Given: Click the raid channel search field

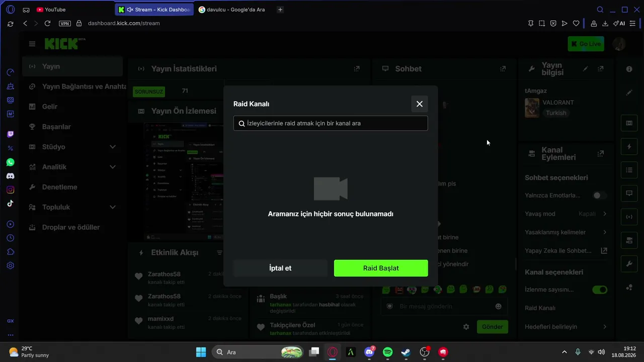Looking at the screenshot, I should pyautogui.click(x=331, y=123).
